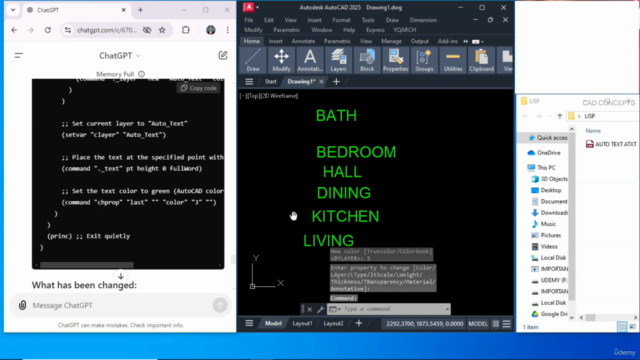
Task: Click the status bar customization icon
Action: coord(507,324)
